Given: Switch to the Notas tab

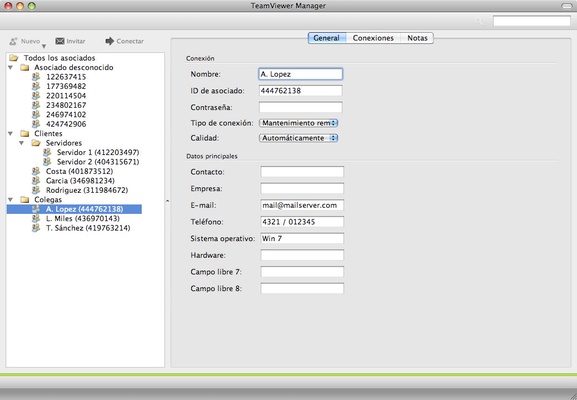Looking at the screenshot, I should 417,38.
